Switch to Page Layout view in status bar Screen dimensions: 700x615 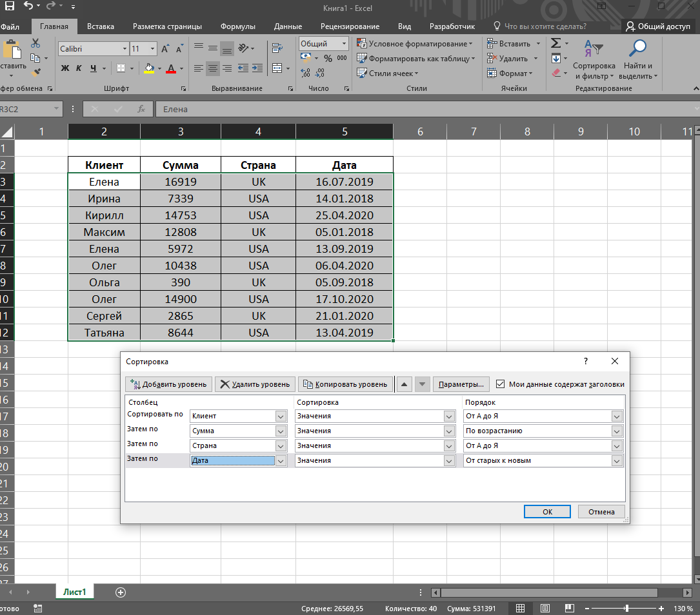pyautogui.click(x=545, y=609)
